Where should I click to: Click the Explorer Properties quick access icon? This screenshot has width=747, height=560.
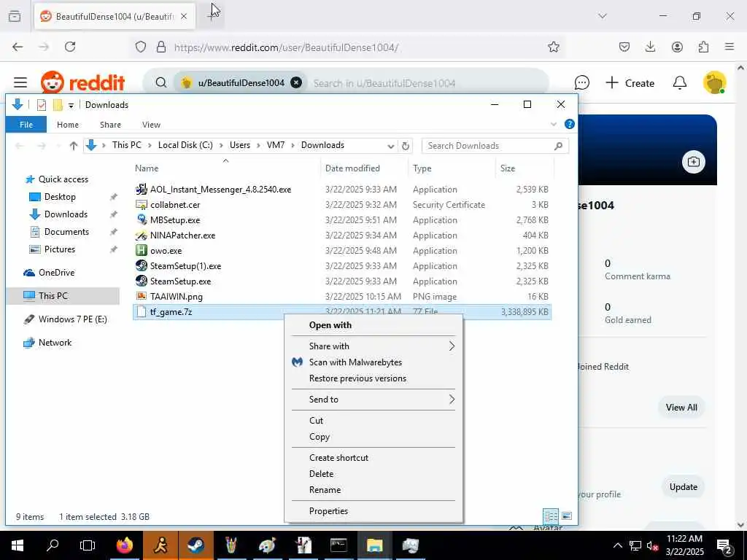[42, 105]
